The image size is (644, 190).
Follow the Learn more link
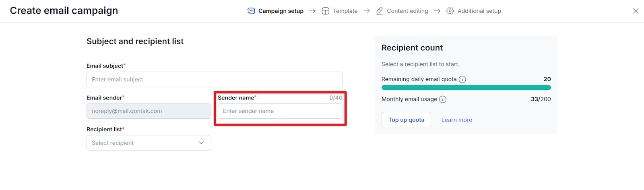pos(456,120)
